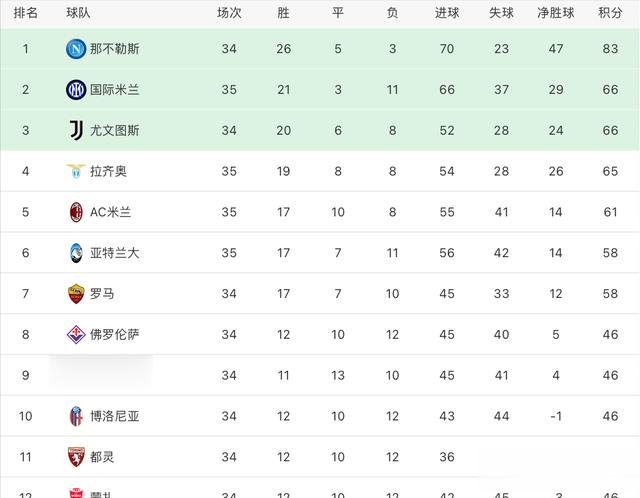The width and height of the screenshot is (640, 498).
Task: Open the 博洛尼亚 team name link
Action: (x=115, y=416)
